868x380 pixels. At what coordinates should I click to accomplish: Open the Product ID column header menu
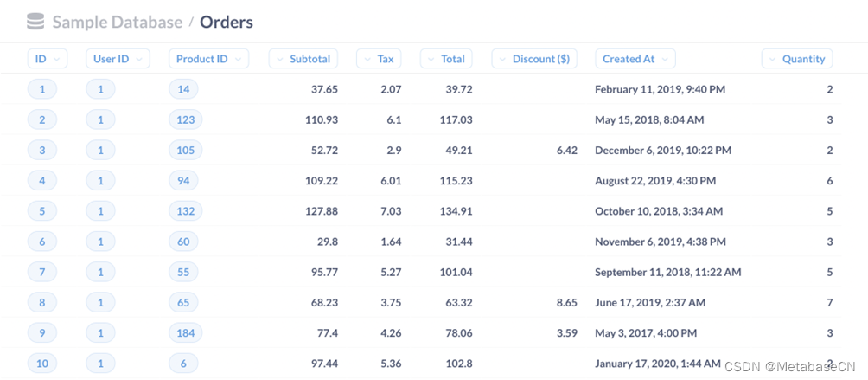[208, 59]
